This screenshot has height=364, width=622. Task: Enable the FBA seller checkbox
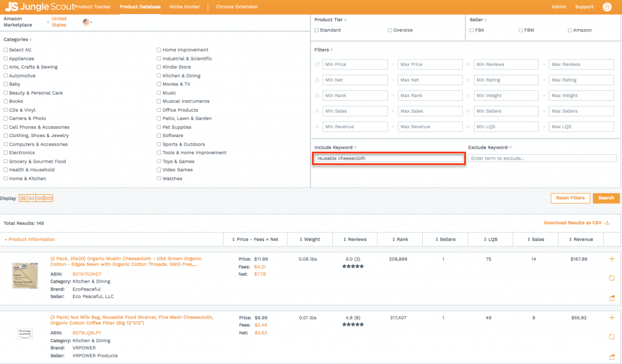point(471,30)
